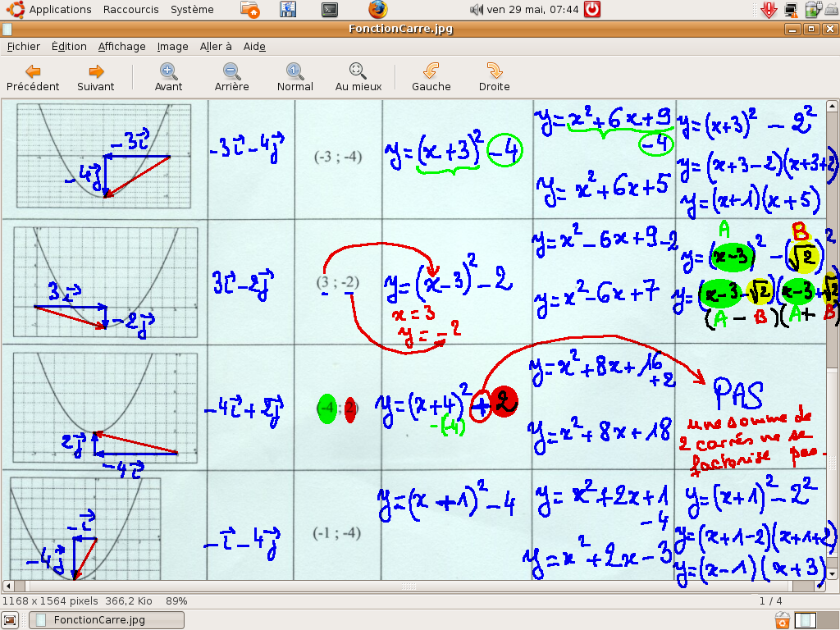Viewport: 840px width, 630px height.
Task: Click the volume speaker icon
Action: point(477,10)
